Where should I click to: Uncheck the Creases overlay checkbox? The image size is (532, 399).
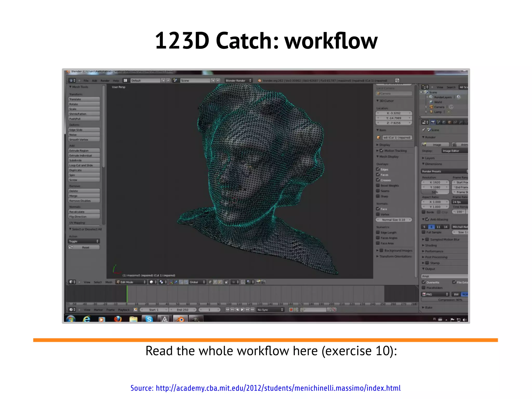coord(378,180)
